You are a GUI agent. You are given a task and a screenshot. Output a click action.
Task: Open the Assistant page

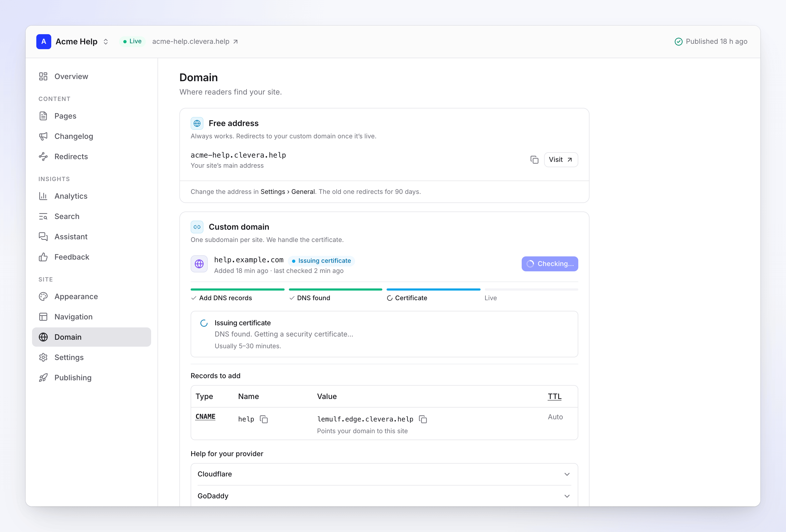point(92,237)
